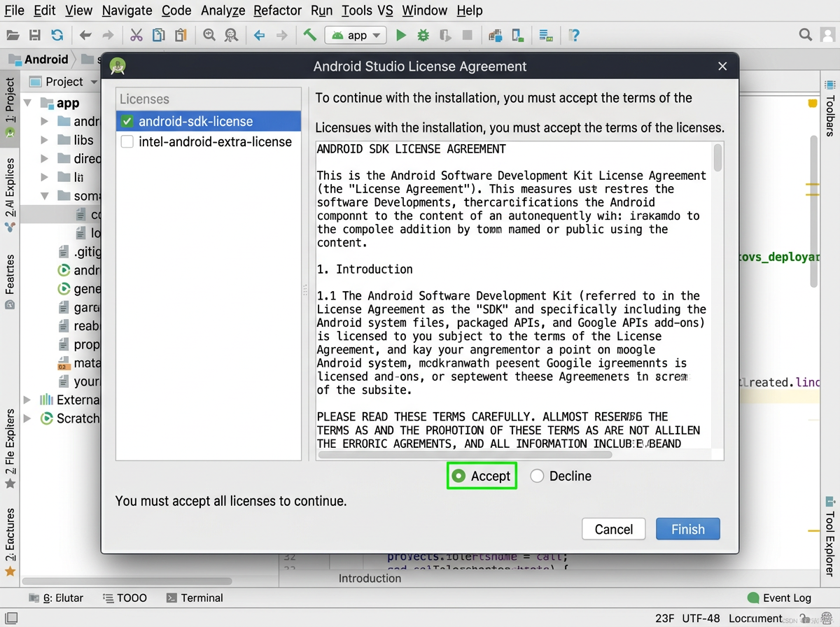This screenshot has width=840, height=627.
Task: Expand the 'andr' folder arrow under app
Action: click(x=44, y=121)
